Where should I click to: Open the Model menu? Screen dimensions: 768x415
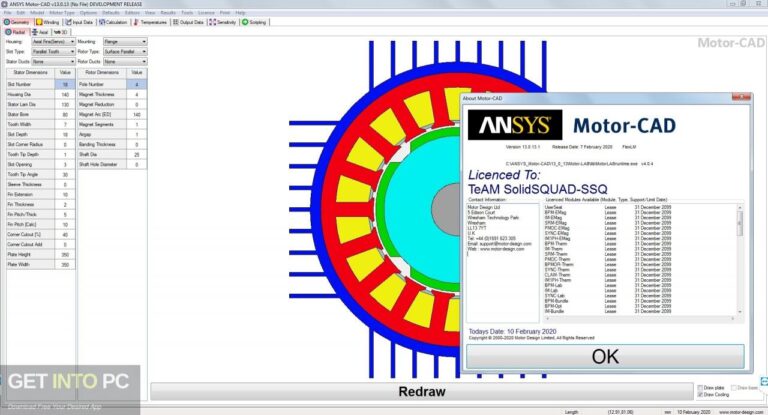point(37,13)
